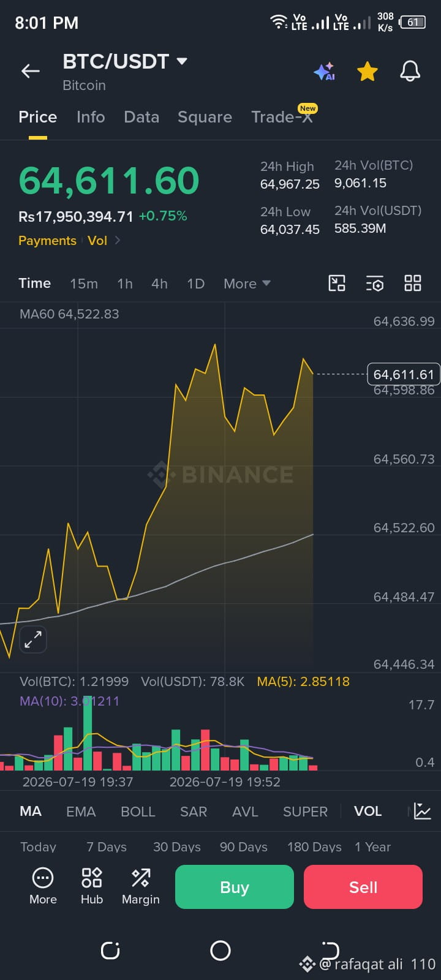
Task: Expand chart to fullscreen
Action: [33, 639]
